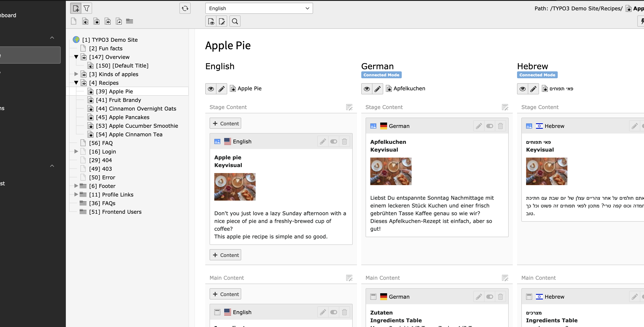Edit English Apple pie Keyvisual element
This screenshot has width=644, height=327.
click(323, 141)
